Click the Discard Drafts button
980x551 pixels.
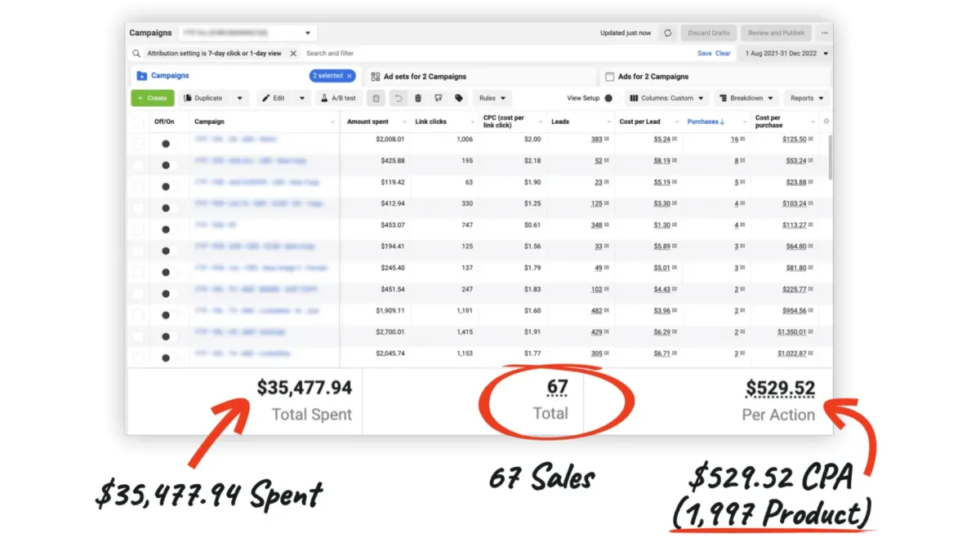click(x=708, y=33)
